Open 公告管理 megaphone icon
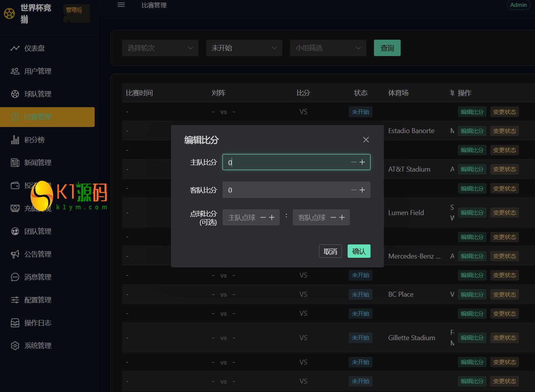The height and width of the screenshot is (392, 535). (x=15, y=254)
